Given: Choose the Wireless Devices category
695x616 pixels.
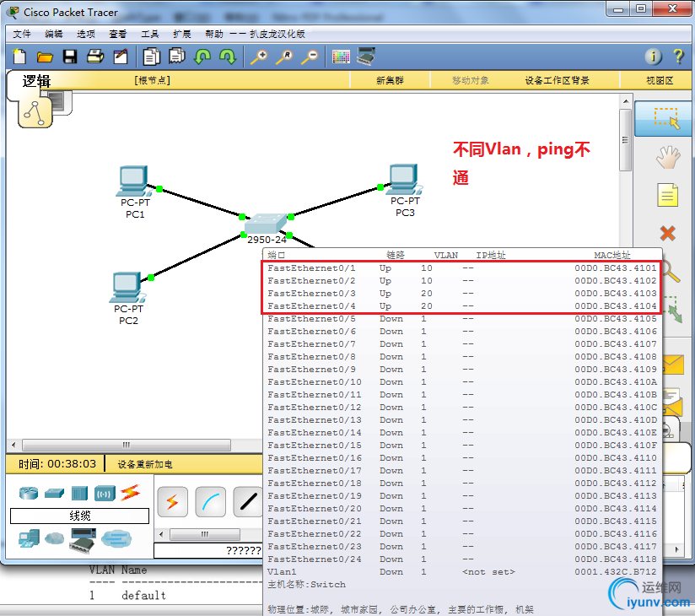Looking at the screenshot, I should (105, 493).
